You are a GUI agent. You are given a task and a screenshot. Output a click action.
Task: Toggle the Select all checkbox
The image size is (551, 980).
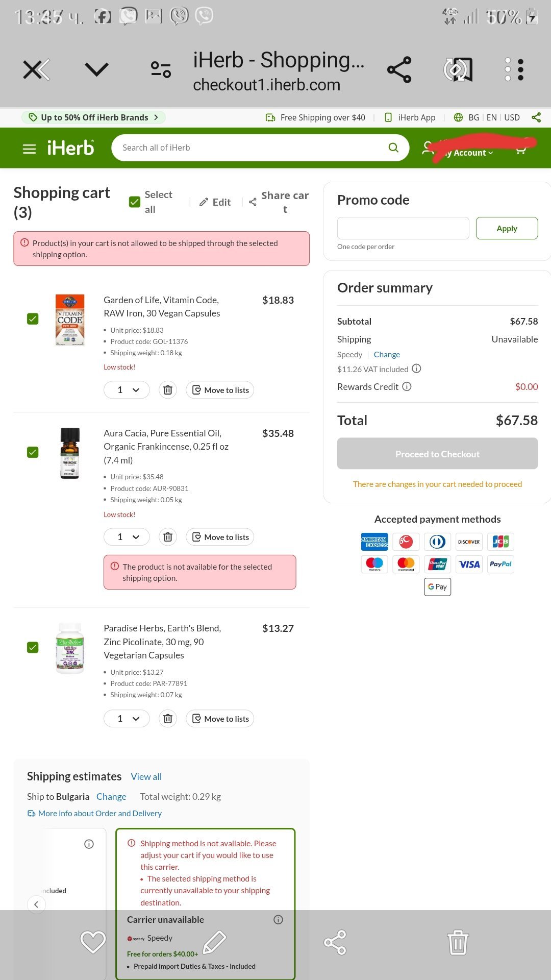point(135,202)
